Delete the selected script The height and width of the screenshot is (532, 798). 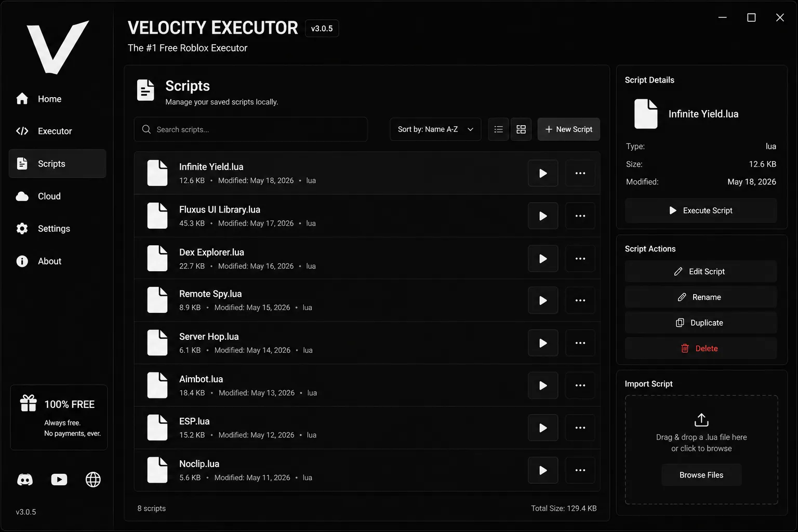pos(701,349)
